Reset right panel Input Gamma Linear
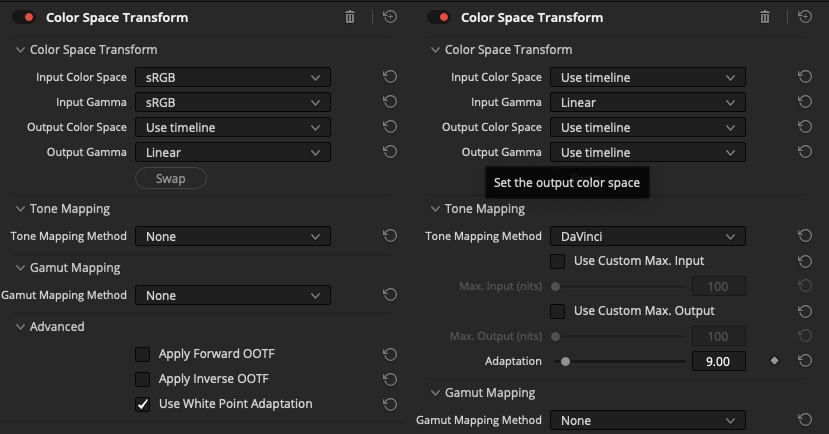This screenshot has height=434, width=829. (805, 101)
